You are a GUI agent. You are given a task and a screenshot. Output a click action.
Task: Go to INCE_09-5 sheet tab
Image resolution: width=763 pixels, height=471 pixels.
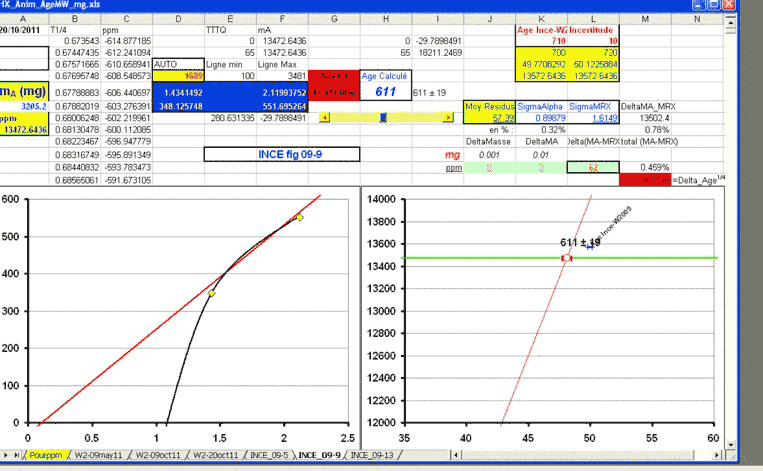tap(269, 455)
